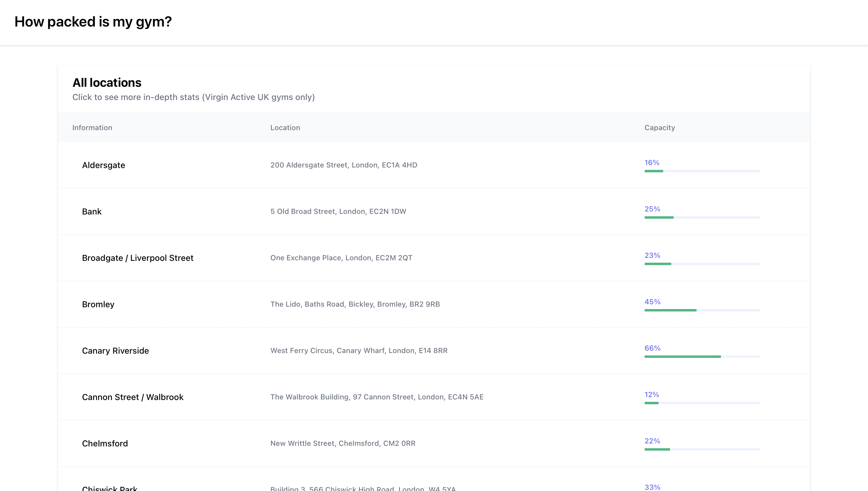The image size is (868, 491).
Task: Click Bromley's 45% capacity progress bar
Action: (x=702, y=310)
